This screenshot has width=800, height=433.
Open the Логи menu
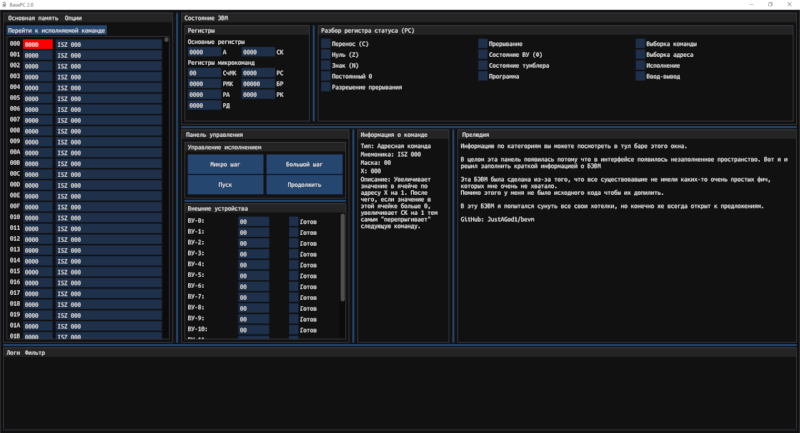pos(13,352)
